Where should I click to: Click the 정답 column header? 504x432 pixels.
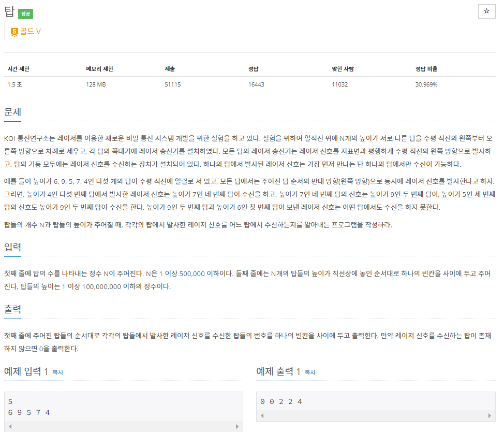(x=253, y=69)
